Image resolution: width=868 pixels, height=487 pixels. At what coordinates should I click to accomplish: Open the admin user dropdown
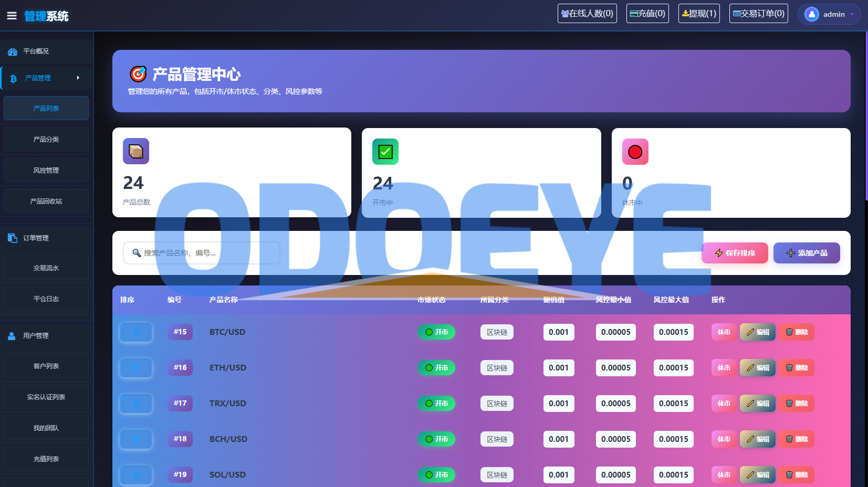click(829, 14)
